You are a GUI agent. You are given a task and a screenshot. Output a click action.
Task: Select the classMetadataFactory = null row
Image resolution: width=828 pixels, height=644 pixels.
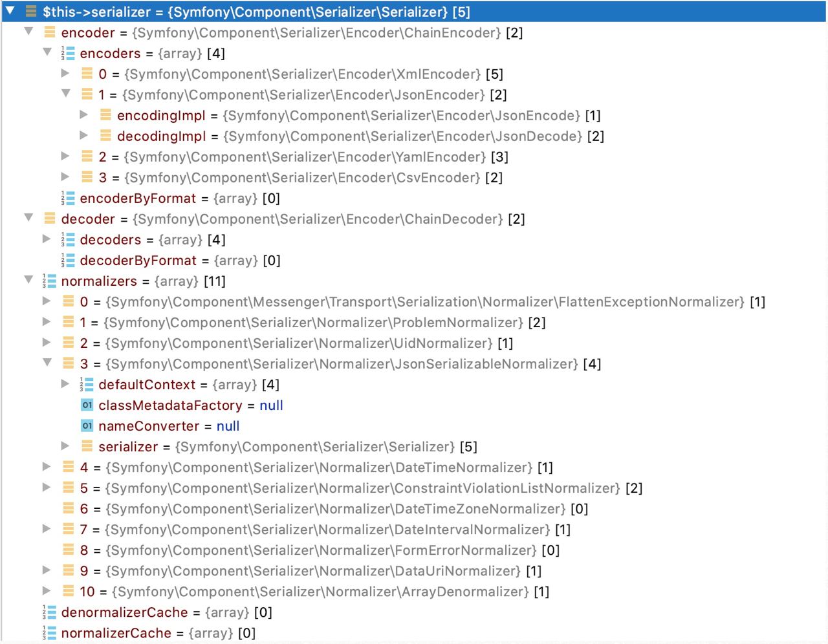414,405
